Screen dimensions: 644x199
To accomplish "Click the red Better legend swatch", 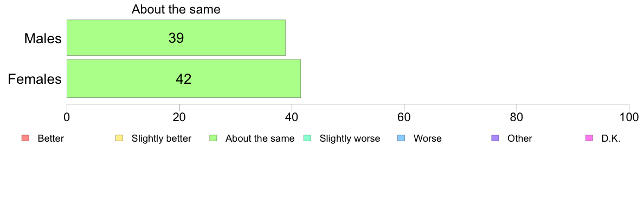I will click(x=25, y=138).
